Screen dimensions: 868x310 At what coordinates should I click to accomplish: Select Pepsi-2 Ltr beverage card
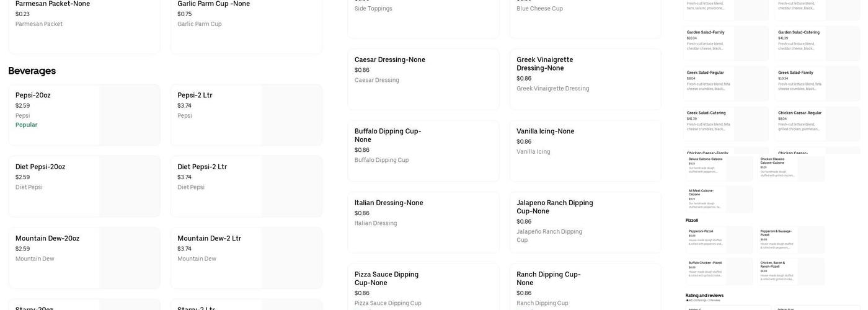click(x=246, y=115)
